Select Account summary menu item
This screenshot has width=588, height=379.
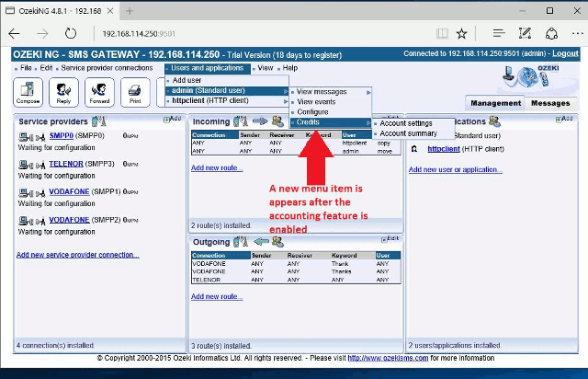point(413,133)
